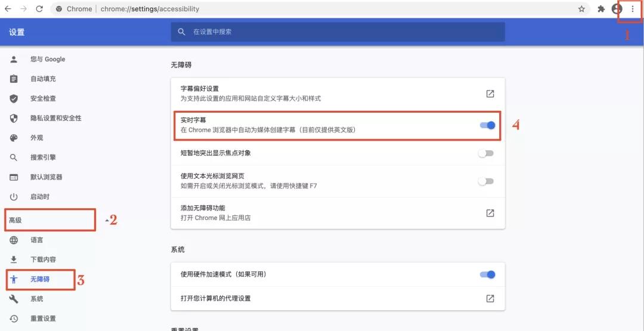This screenshot has height=331, width=644.
Task: Select 启动时 in sidebar
Action: (40, 197)
